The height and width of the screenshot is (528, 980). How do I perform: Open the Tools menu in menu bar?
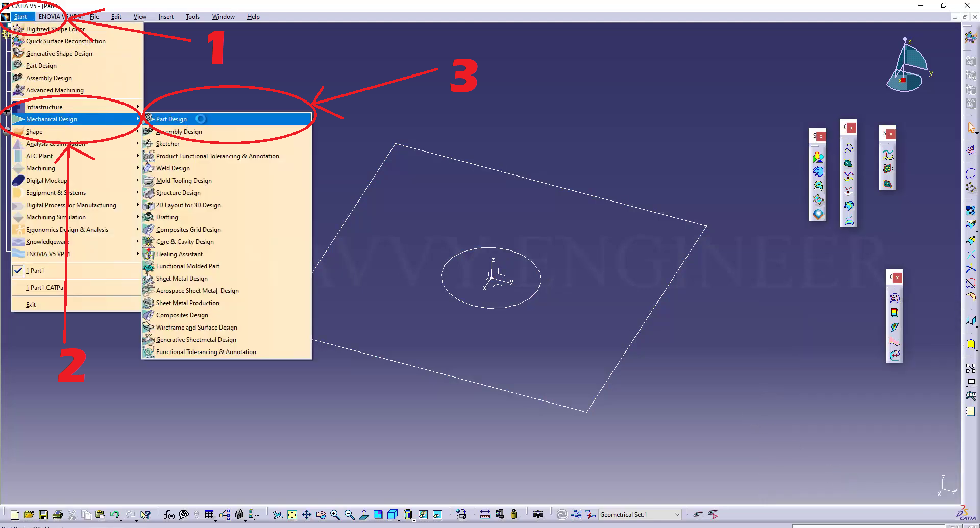coord(192,17)
